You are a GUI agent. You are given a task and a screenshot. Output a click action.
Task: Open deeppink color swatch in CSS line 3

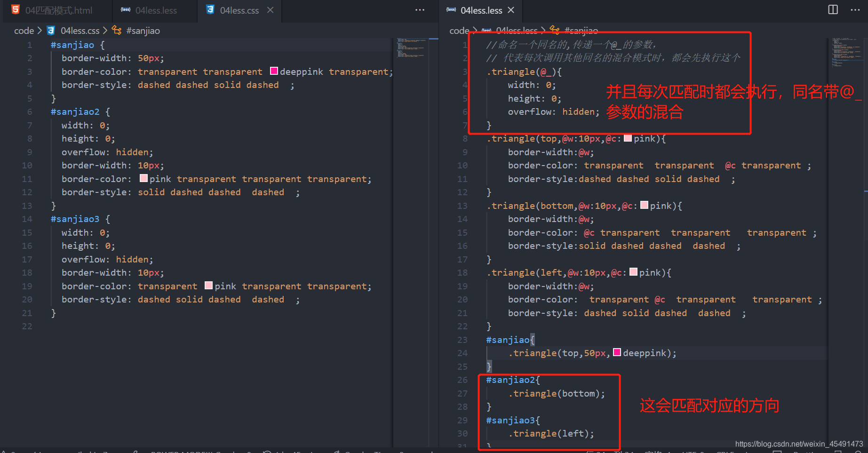(x=274, y=71)
